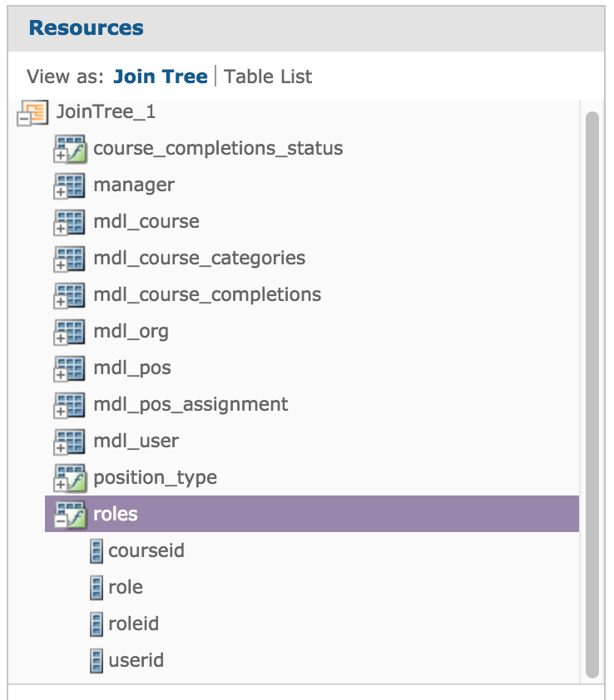Click the mdl_pos table icon
Viewport: 614px width, 700px height.
(x=69, y=368)
